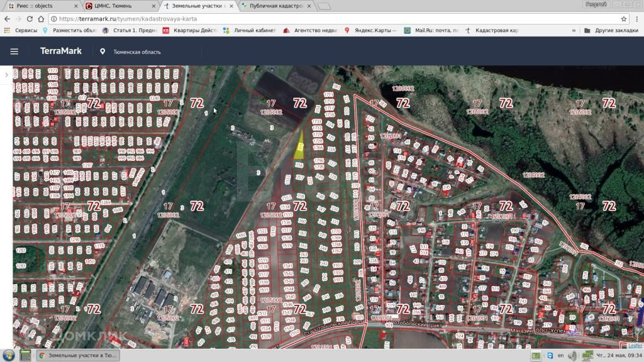Expand the hidden bookmarks overflow chevron
Image resolution: width=644 pixels, height=362 pixels.
(x=574, y=30)
